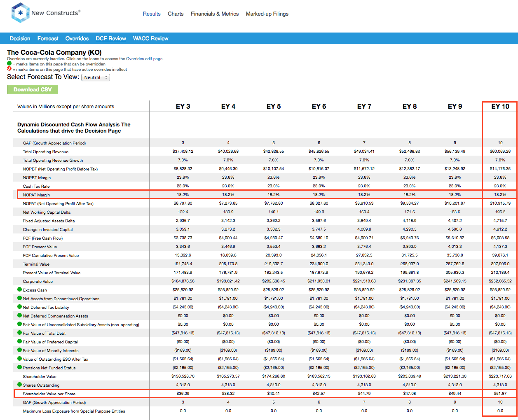Open the Financials & Metrics tab
This screenshot has height=420, width=518.
pyautogui.click(x=215, y=14)
